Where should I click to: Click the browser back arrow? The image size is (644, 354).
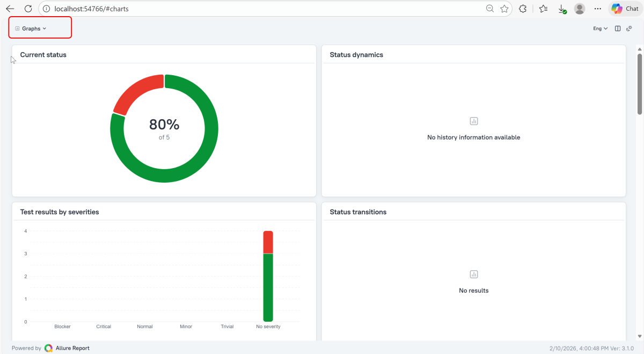click(x=10, y=9)
